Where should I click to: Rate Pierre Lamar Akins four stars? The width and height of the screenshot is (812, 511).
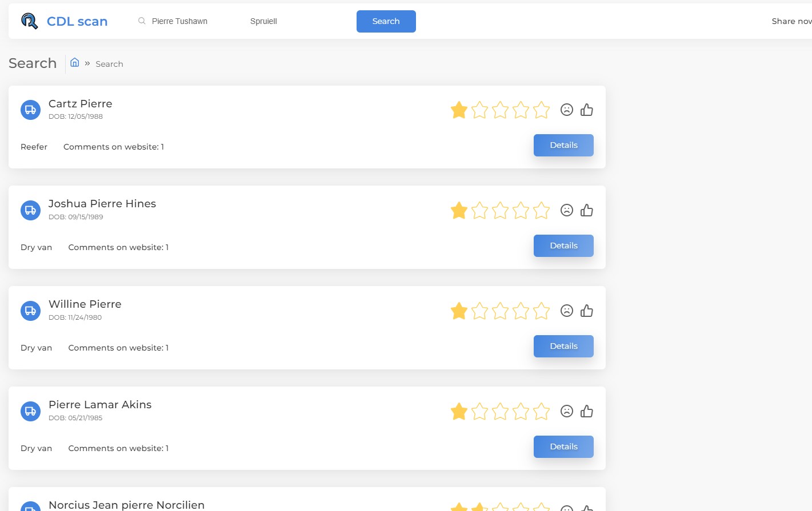[521, 411]
